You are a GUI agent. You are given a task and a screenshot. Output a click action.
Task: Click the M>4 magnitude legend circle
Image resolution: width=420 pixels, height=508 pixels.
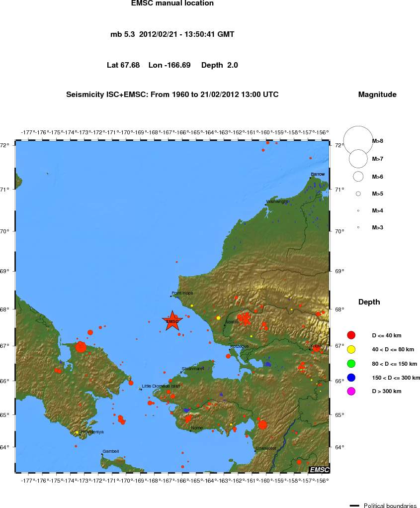coord(358,210)
